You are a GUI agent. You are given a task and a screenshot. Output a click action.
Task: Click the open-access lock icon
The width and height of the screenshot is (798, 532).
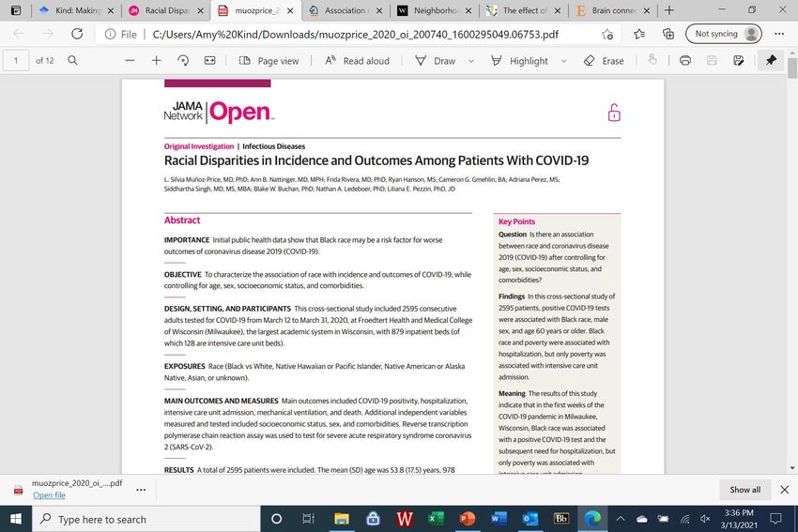[x=614, y=113]
